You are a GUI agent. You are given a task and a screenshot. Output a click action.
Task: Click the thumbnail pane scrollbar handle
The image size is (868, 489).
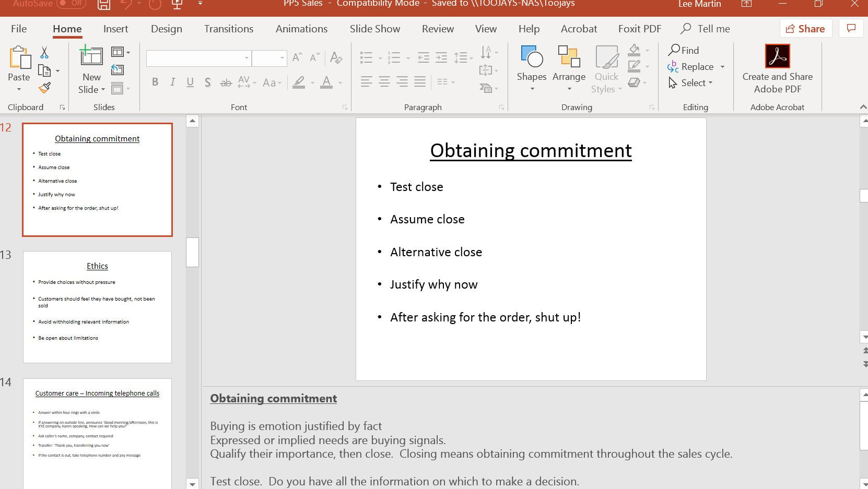[x=192, y=252]
